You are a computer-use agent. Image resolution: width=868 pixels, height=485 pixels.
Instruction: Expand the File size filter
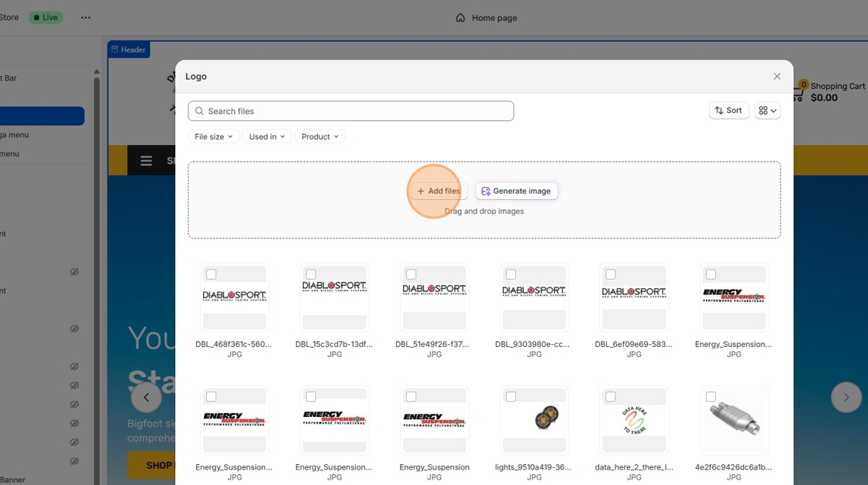click(214, 136)
